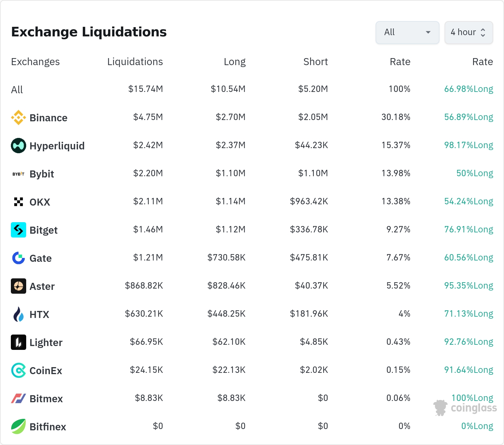The height and width of the screenshot is (445, 504).
Task: Click the Bitmex logo icon
Action: pos(19,398)
